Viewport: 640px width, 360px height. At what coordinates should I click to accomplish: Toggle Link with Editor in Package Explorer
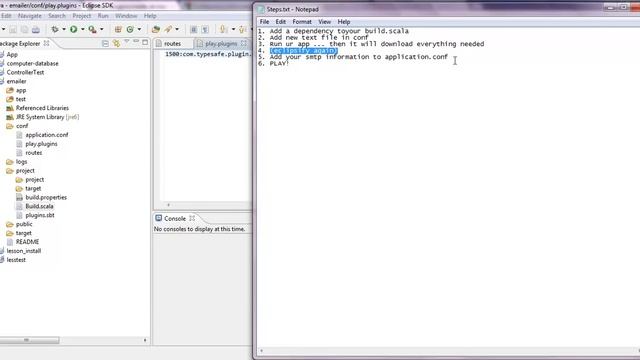pyautogui.click(x=117, y=43)
